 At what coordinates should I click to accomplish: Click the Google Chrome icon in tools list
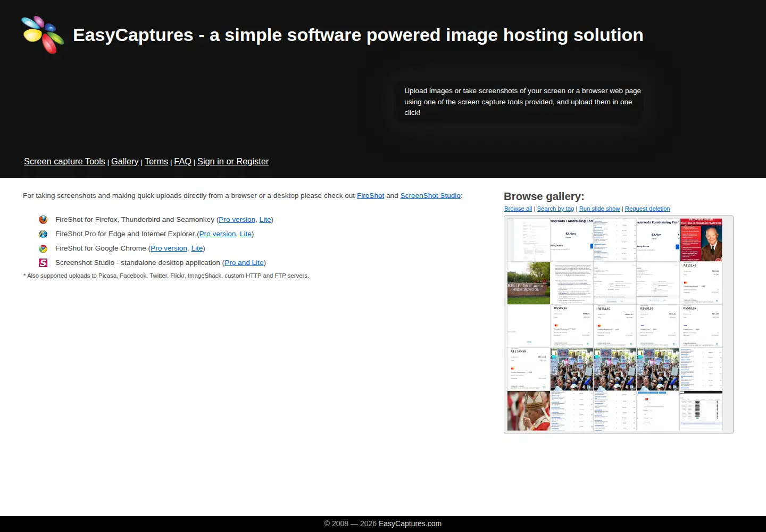coord(43,248)
